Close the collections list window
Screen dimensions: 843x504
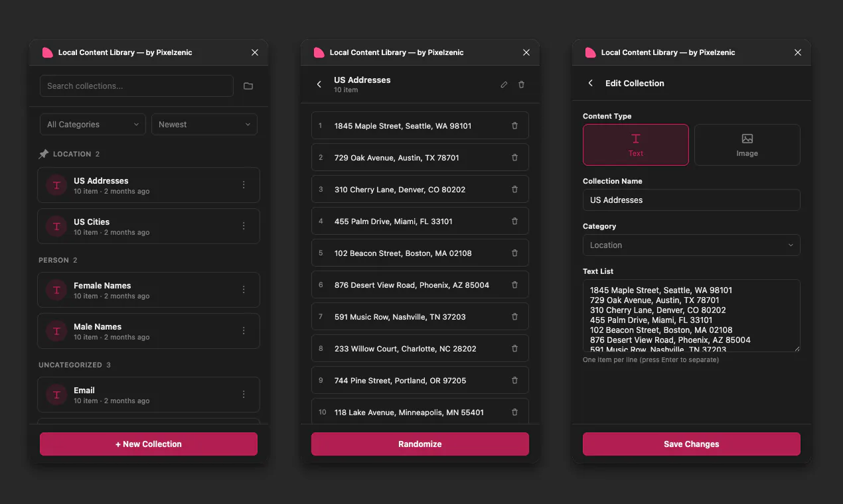[x=255, y=52]
